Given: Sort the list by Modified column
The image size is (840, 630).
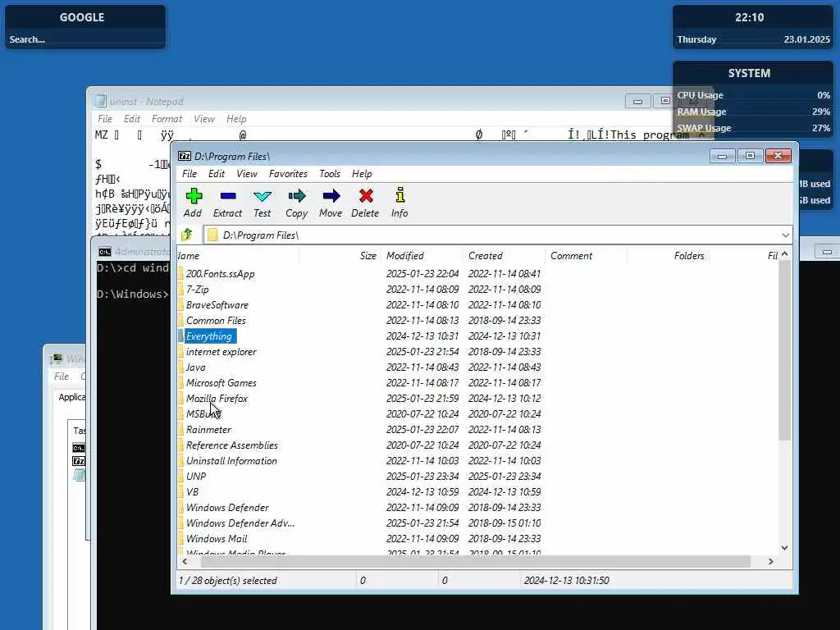Looking at the screenshot, I should point(422,256).
